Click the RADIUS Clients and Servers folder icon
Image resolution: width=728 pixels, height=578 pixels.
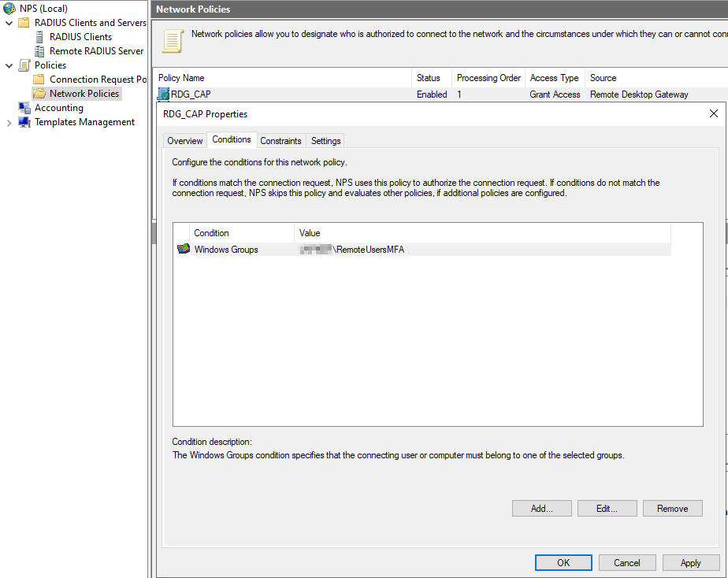24,23
